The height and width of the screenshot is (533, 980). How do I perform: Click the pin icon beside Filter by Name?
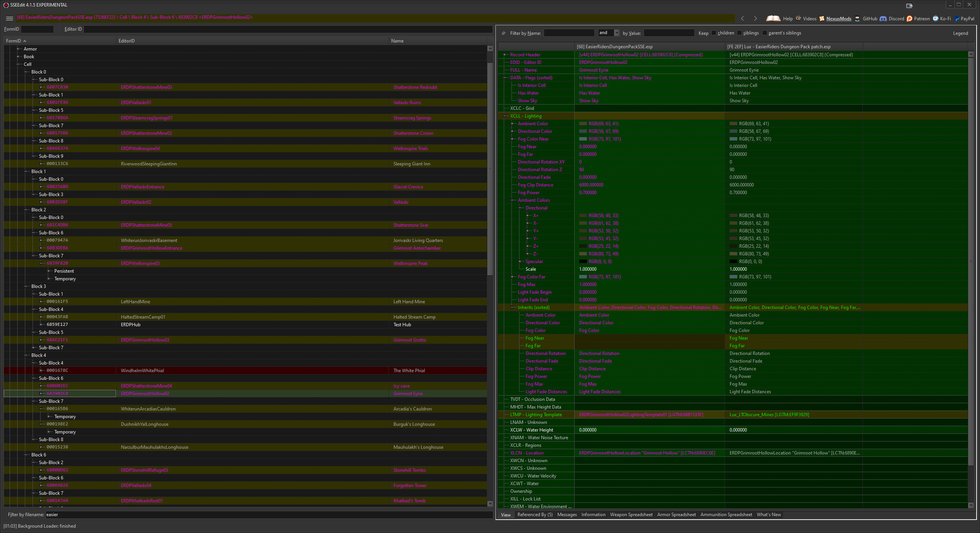[x=504, y=33]
